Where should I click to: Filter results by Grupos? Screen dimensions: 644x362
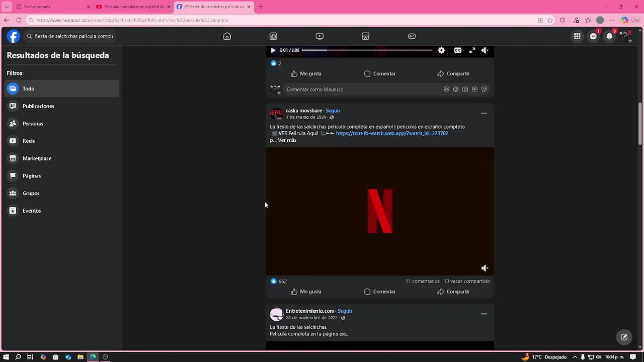click(x=62, y=193)
